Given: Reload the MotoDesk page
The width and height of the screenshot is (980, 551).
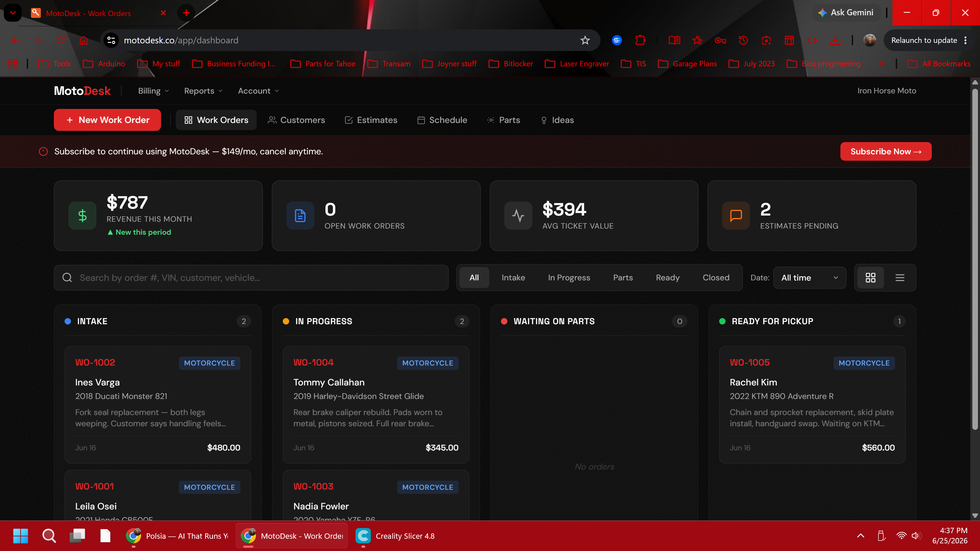Looking at the screenshot, I should [60, 40].
